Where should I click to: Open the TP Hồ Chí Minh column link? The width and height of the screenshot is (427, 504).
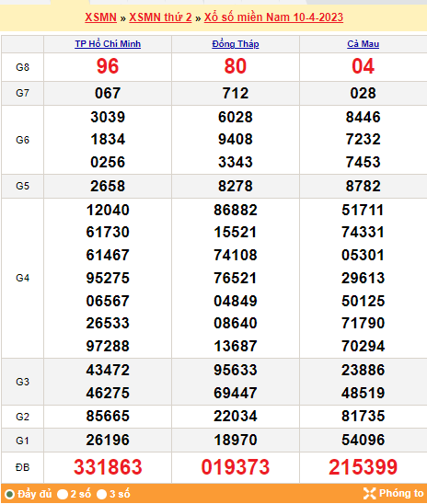108,44
